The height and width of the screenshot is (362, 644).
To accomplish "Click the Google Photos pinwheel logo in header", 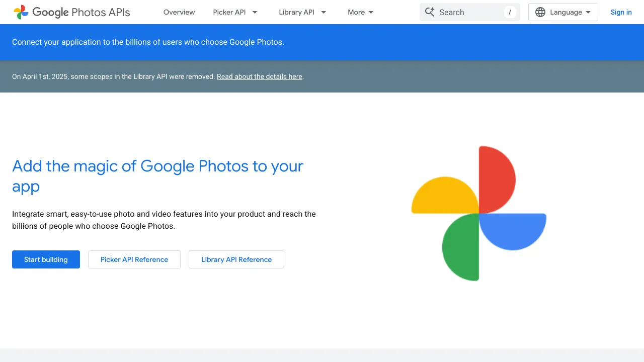I will click(x=21, y=12).
